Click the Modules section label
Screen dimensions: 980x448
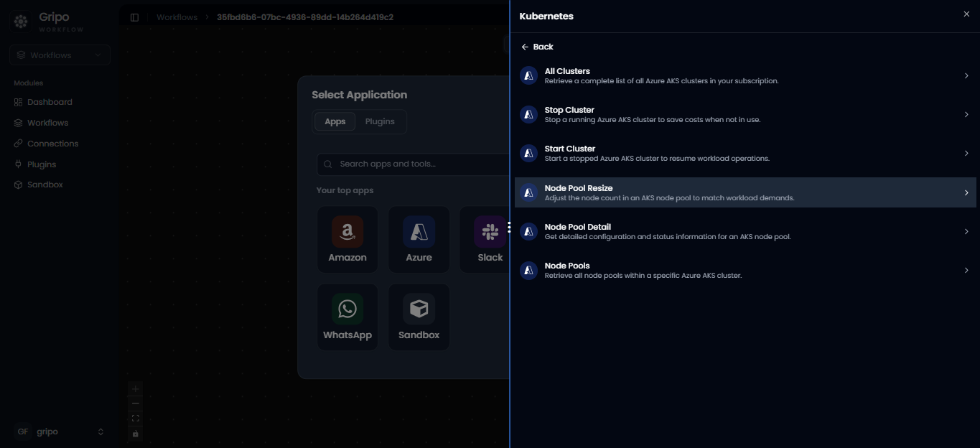(x=28, y=83)
